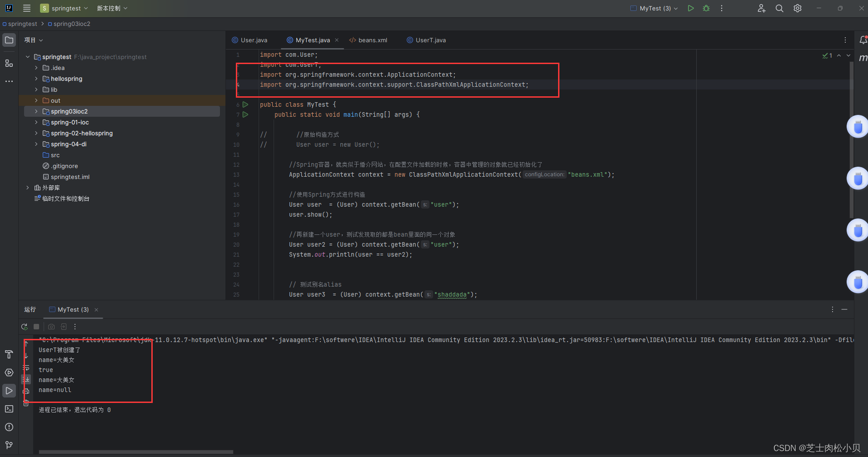Open the Build tool window hammer icon
The image size is (868, 457).
(9, 354)
